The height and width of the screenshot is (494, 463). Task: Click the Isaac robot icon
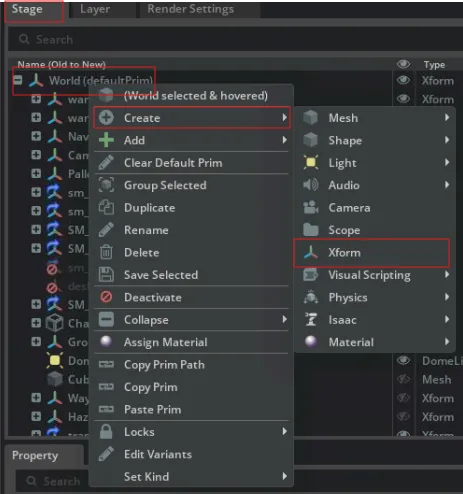point(311,319)
